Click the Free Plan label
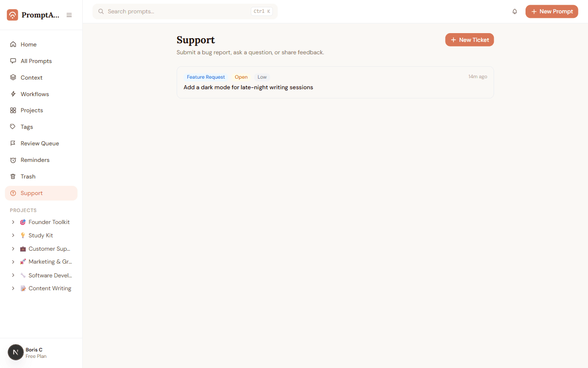This screenshot has width=588, height=368. (x=36, y=356)
